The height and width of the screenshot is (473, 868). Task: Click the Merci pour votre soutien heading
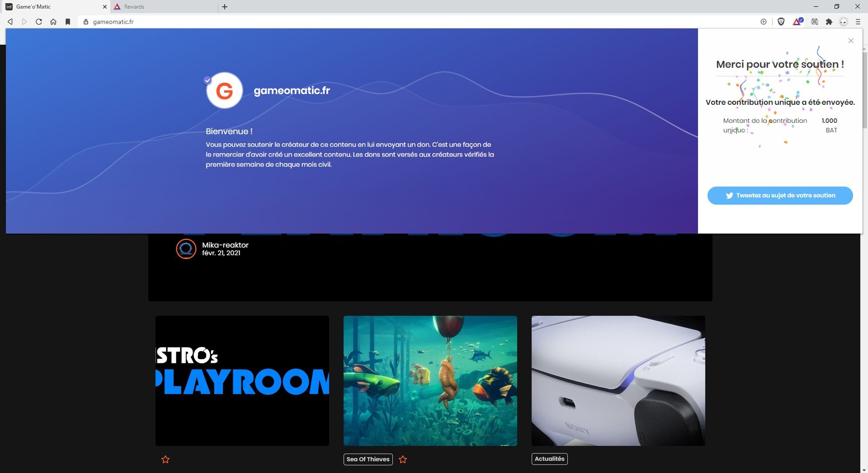780,64
